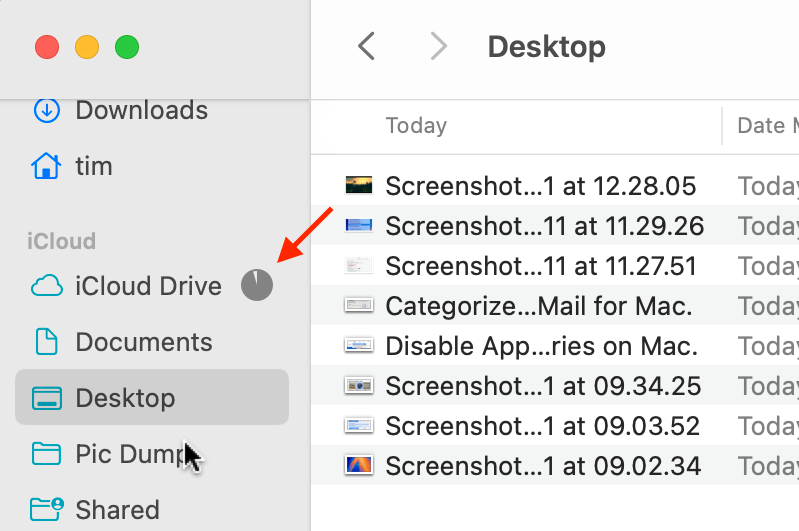
Task: Select the Disable App…ries on Mac file
Action: [x=541, y=346]
